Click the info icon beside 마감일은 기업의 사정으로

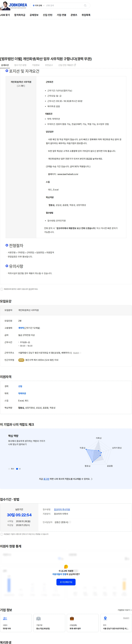pyautogui.click(x=2, y=534)
